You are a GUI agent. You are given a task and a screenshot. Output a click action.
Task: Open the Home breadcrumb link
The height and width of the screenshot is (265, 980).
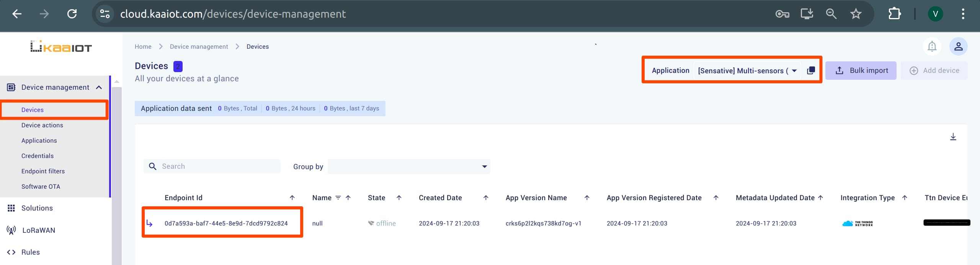pos(143,47)
